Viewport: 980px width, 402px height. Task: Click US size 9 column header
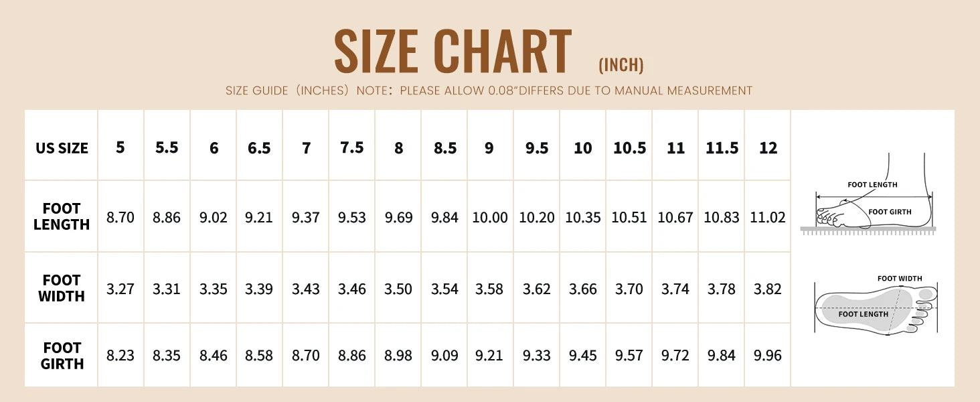pos(489,147)
